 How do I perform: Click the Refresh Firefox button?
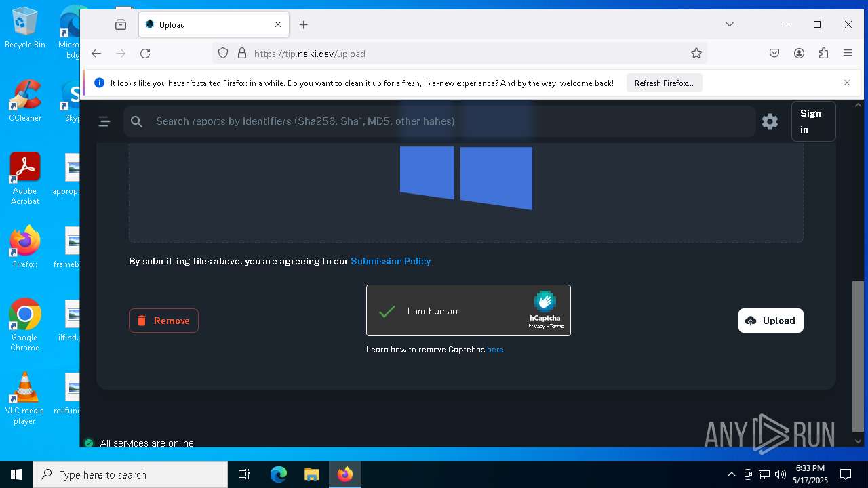tap(664, 83)
